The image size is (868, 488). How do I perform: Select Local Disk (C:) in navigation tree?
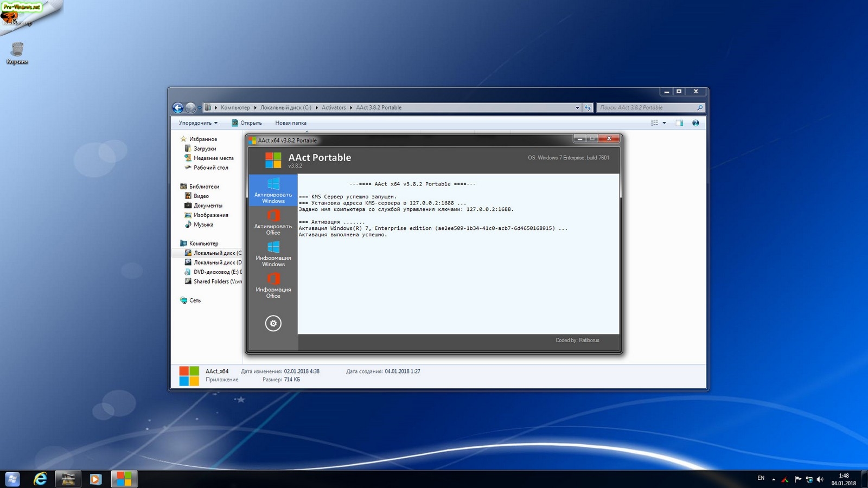point(217,253)
